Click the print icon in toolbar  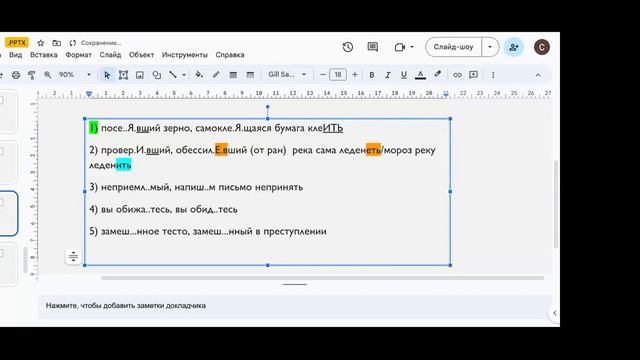tap(16, 75)
